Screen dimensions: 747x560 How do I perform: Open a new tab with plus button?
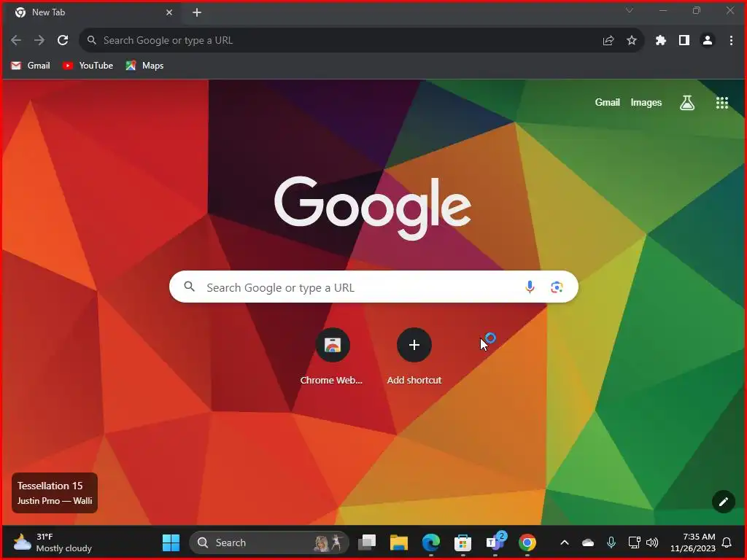coord(197,13)
